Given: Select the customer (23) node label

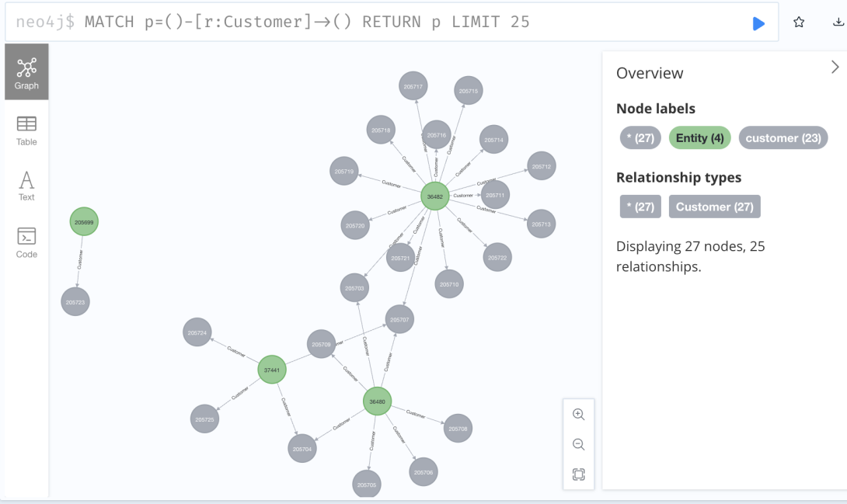Looking at the screenshot, I should point(783,137).
